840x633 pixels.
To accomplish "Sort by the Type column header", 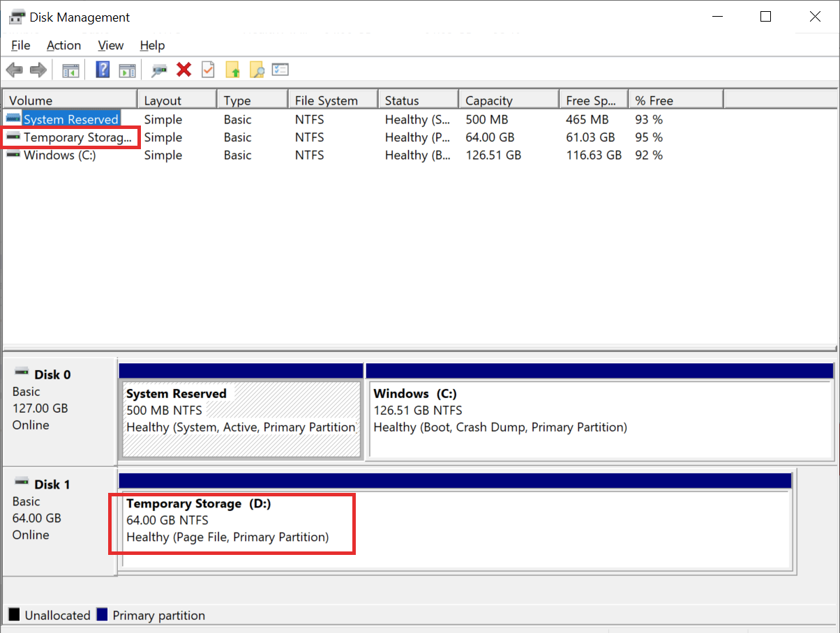I will tap(253, 100).
